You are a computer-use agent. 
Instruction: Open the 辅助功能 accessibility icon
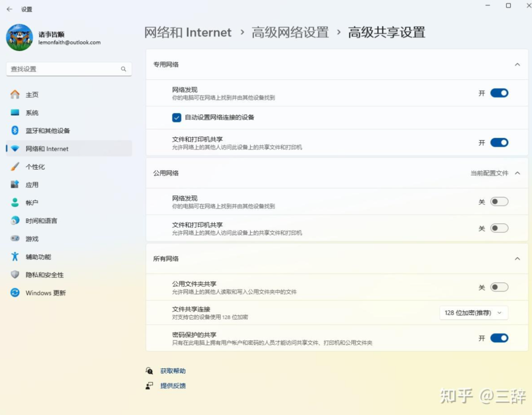click(15, 257)
